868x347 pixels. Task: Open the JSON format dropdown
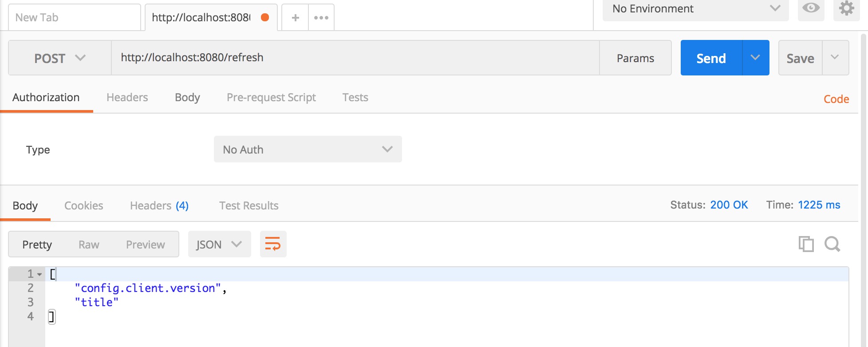click(219, 244)
